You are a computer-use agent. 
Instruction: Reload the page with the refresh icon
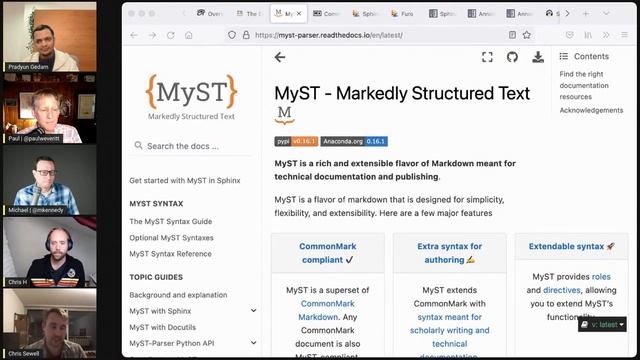pos(171,35)
